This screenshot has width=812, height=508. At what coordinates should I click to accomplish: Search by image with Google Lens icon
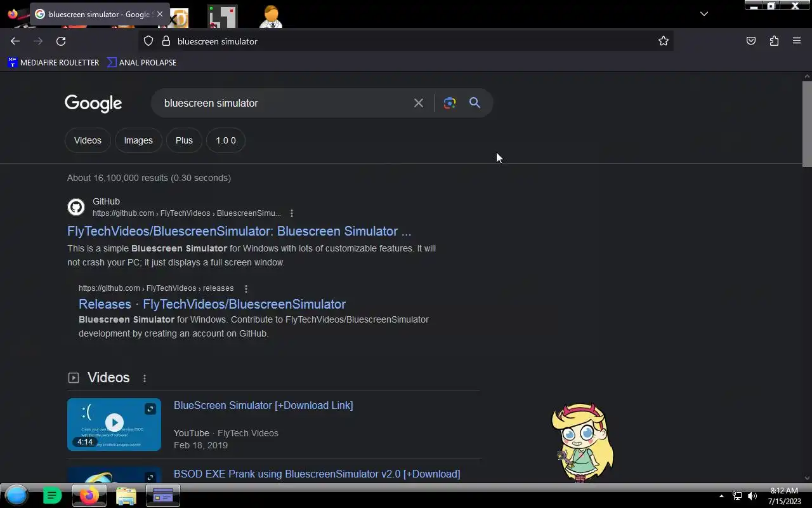coord(450,103)
